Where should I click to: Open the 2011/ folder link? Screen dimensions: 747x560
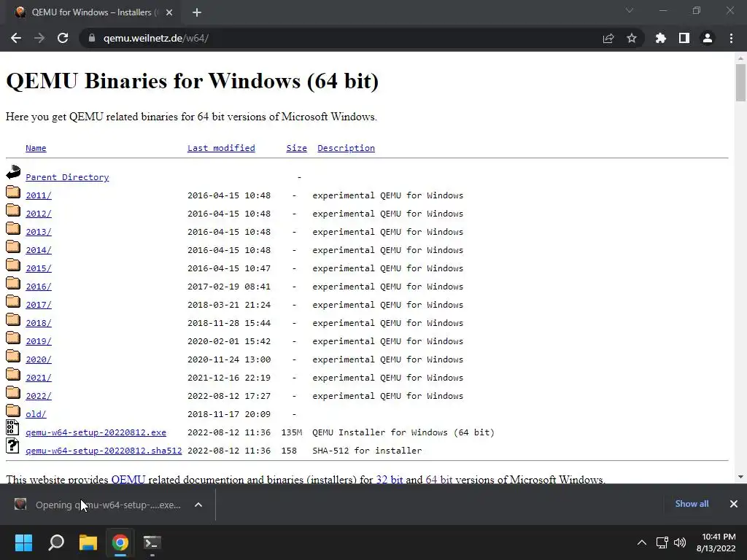(x=39, y=195)
